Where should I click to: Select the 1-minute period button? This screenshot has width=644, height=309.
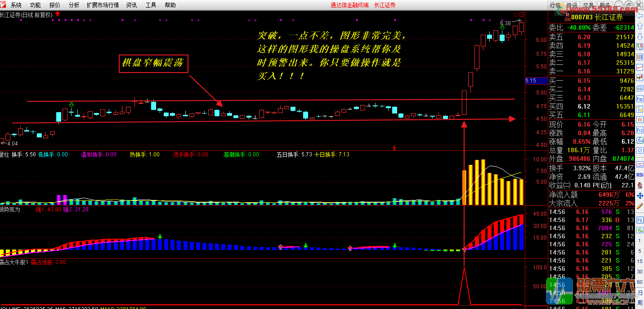(640, 241)
